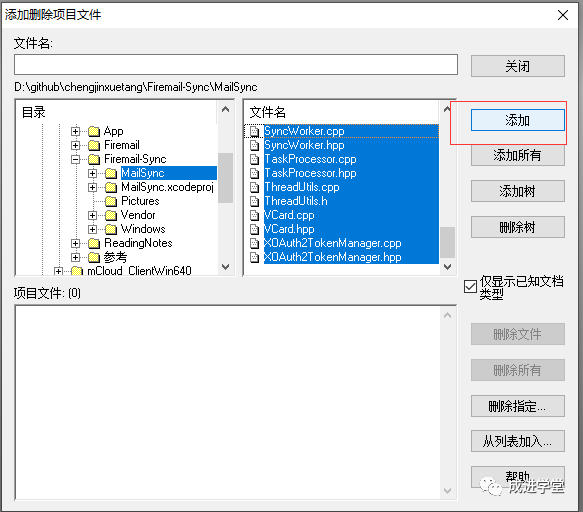Expand the mCloud_ClientWin640 node
This screenshot has height=512, width=583.
tap(58, 271)
